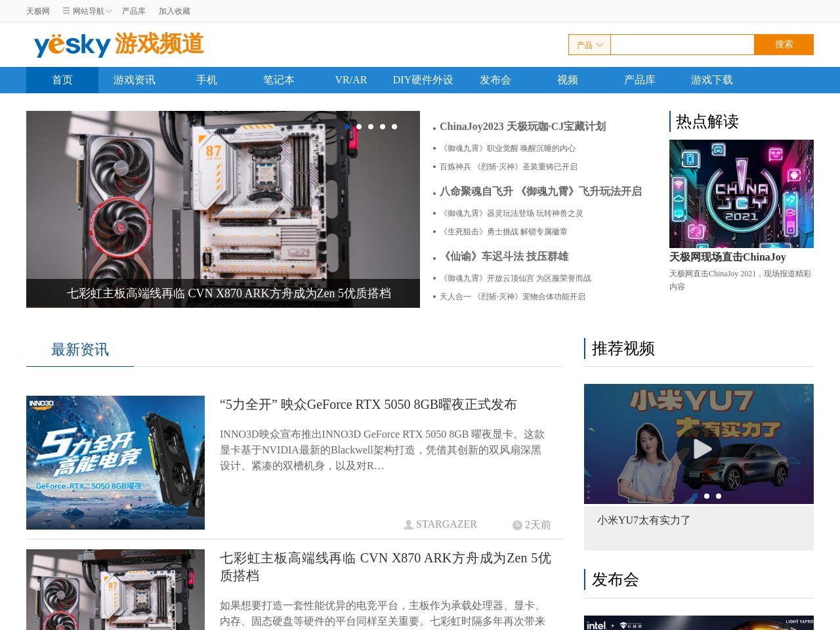Open 开放云顶仙宫 为区服荣誉而战 link
840x630 pixels.
coord(515,278)
